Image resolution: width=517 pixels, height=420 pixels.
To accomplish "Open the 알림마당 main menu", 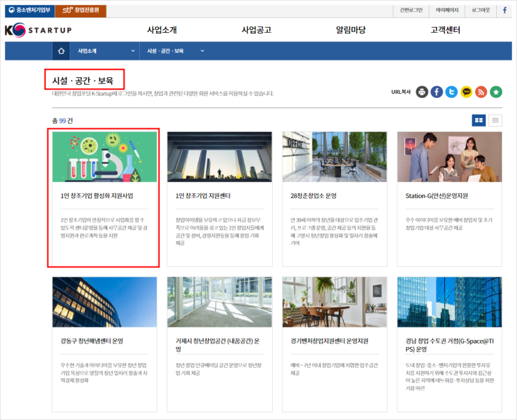I will [351, 30].
